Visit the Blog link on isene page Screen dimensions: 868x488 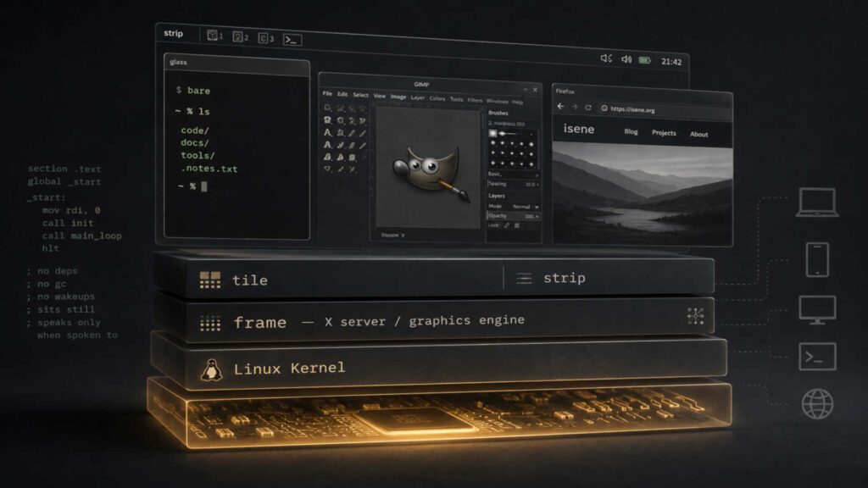(x=631, y=131)
